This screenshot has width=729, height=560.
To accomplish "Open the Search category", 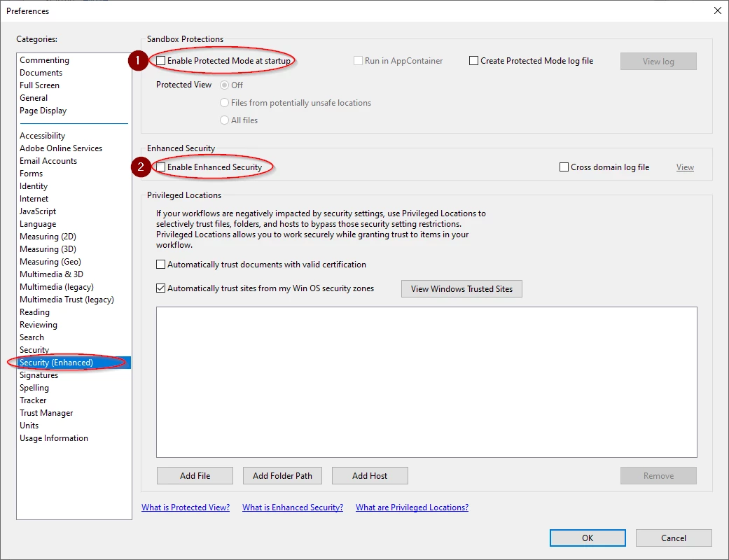I will [32, 337].
